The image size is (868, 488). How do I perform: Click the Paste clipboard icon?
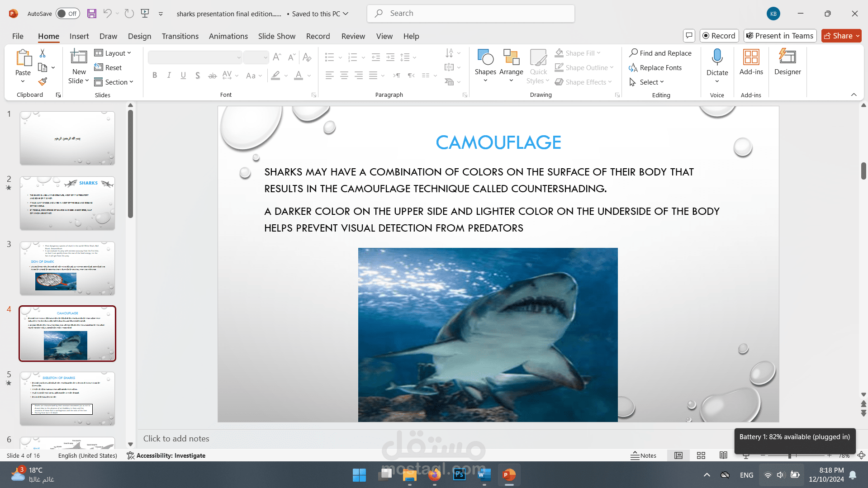click(23, 58)
